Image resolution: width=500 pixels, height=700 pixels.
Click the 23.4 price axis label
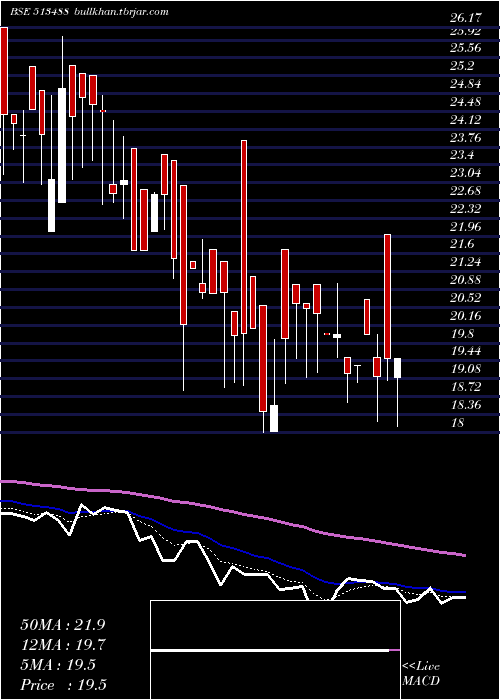pos(462,155)
